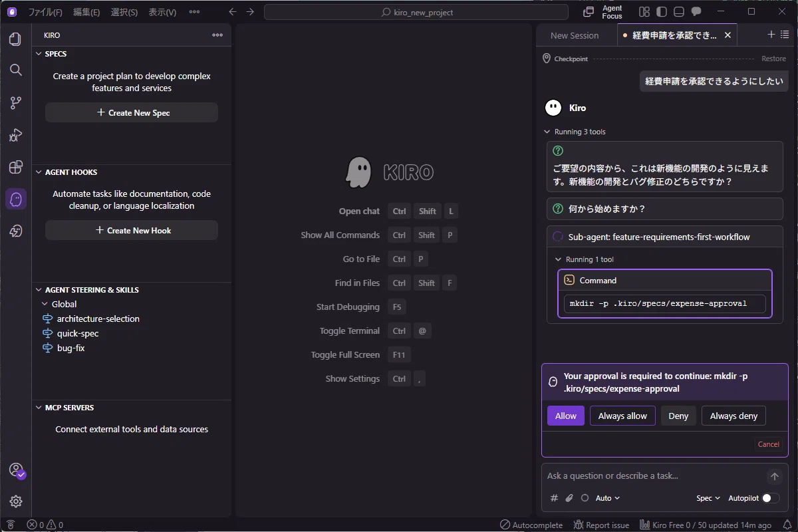Deny the mkdir command
798x532 pixels.
click(x=678, y=416)
